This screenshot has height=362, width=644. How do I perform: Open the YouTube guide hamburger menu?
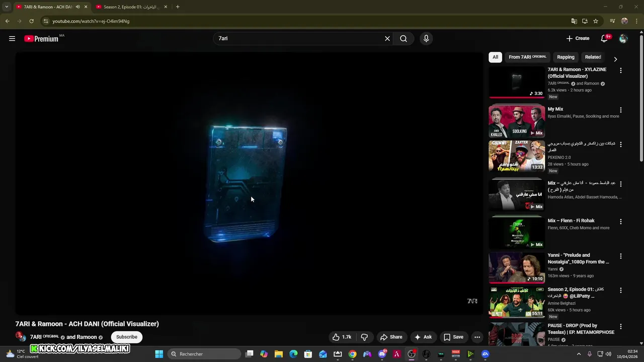[12, 39]
